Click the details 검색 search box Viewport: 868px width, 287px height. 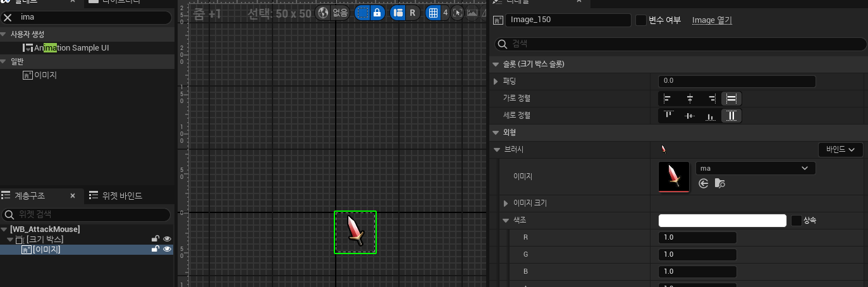(x=681, y=44)
